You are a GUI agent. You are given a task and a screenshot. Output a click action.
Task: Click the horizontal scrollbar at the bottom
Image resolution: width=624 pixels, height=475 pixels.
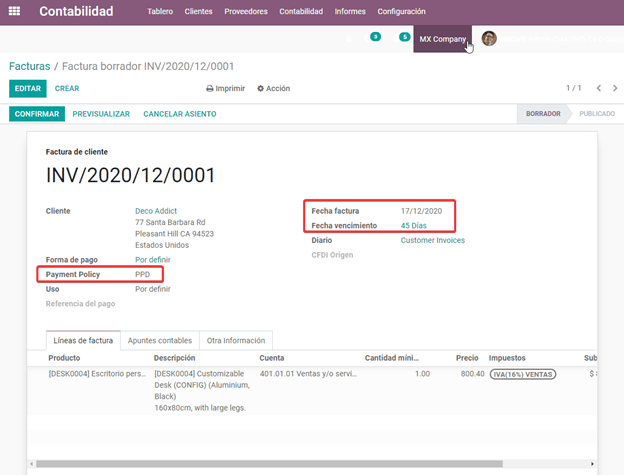[x=300, y=464]
